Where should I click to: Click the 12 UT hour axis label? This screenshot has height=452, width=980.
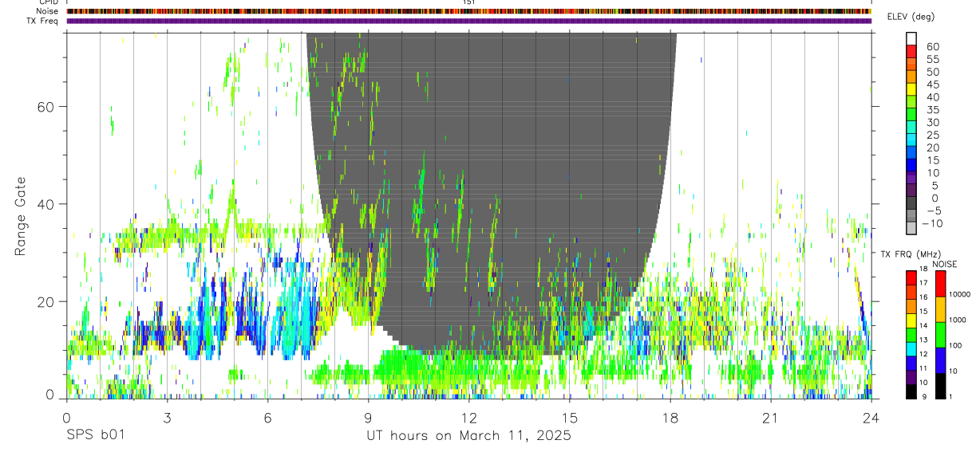click(x=469, y=418)
